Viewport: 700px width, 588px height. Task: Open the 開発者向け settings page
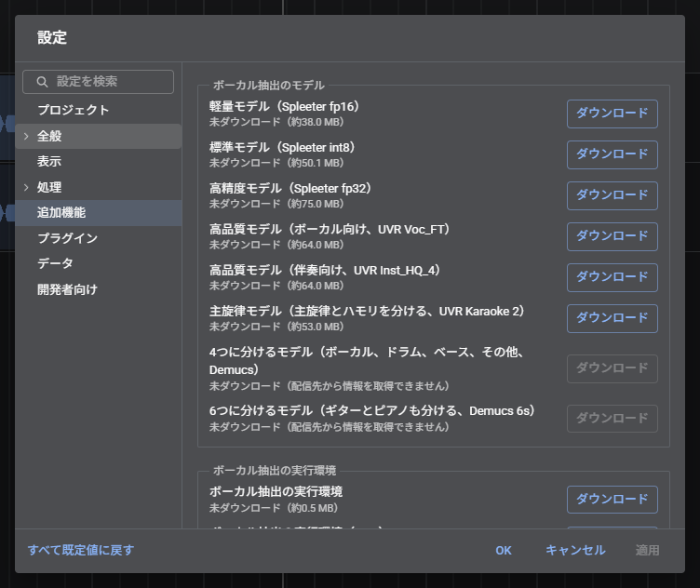tap(99, 289)
